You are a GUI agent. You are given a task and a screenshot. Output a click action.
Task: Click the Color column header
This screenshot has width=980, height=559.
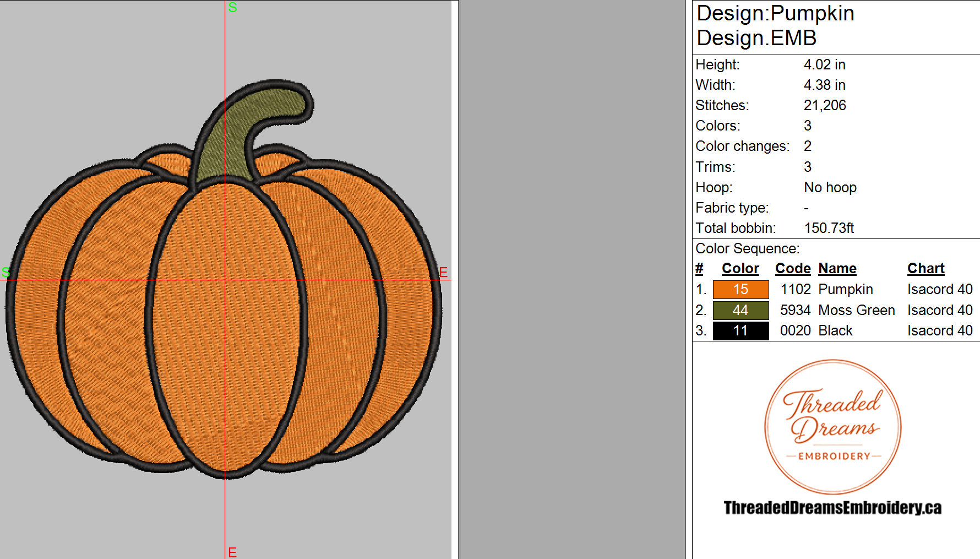pyautogui.click(x=740, y=268)
